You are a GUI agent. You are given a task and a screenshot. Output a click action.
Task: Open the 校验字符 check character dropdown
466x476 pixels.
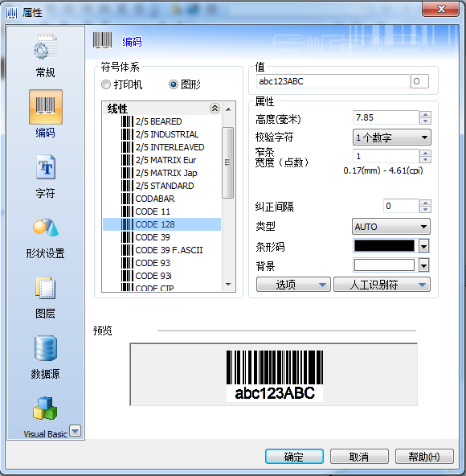391,137
